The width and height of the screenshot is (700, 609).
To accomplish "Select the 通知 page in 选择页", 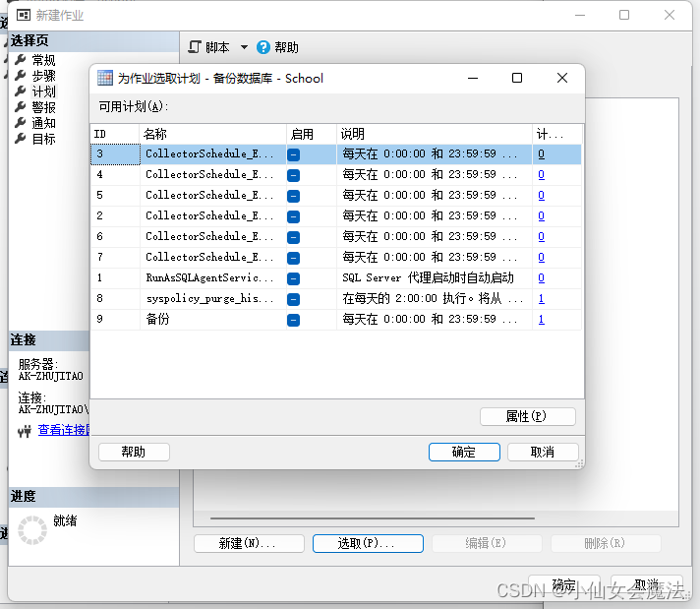I will click(x=43, y=123).
